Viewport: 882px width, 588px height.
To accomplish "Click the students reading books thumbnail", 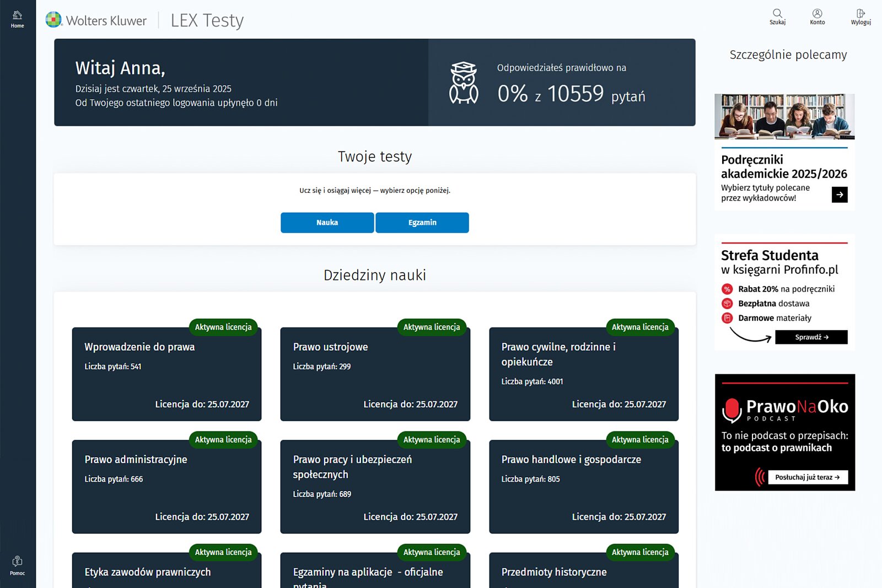I will tap(784, 116).
